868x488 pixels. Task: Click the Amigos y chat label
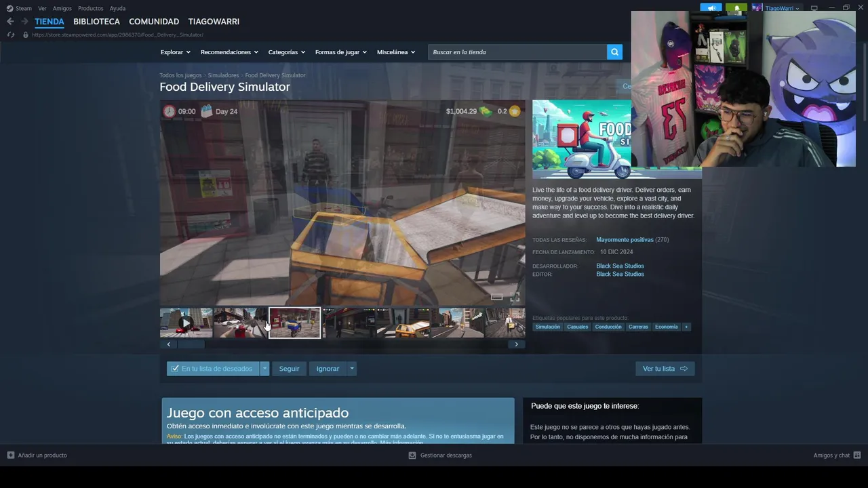click(x=831, y=455)
